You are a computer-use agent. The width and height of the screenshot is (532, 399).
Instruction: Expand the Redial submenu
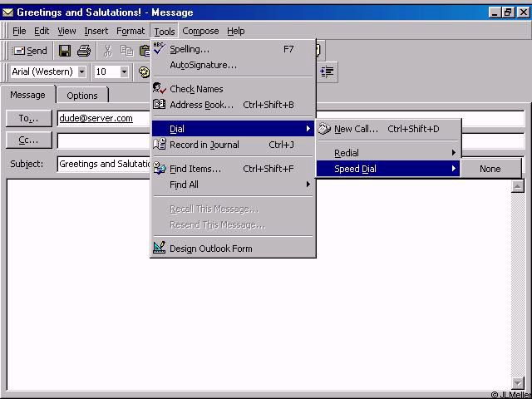(388, 153)
